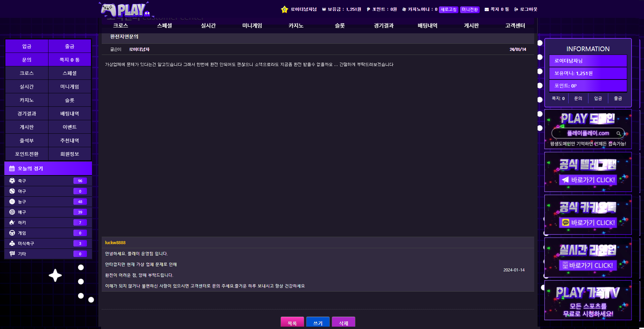Select the 농구 basketball icon
The image size is (644, 329).
(12, 201)
